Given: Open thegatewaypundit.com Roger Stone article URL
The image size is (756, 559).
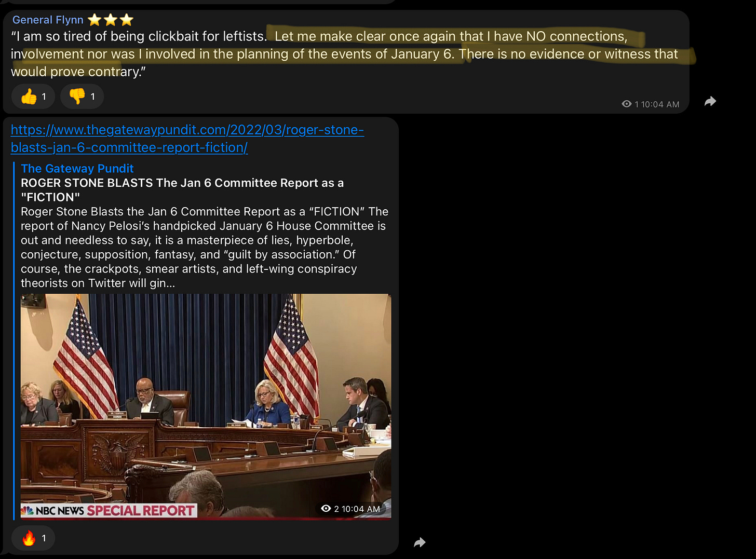Looking at the screenshot, I should pos(187,139).
